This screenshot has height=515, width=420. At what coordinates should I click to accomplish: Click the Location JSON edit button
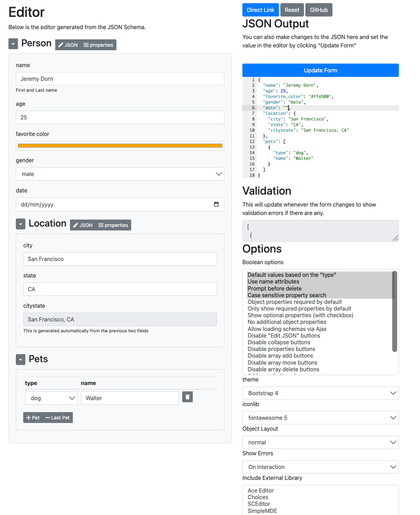[83, 225]
